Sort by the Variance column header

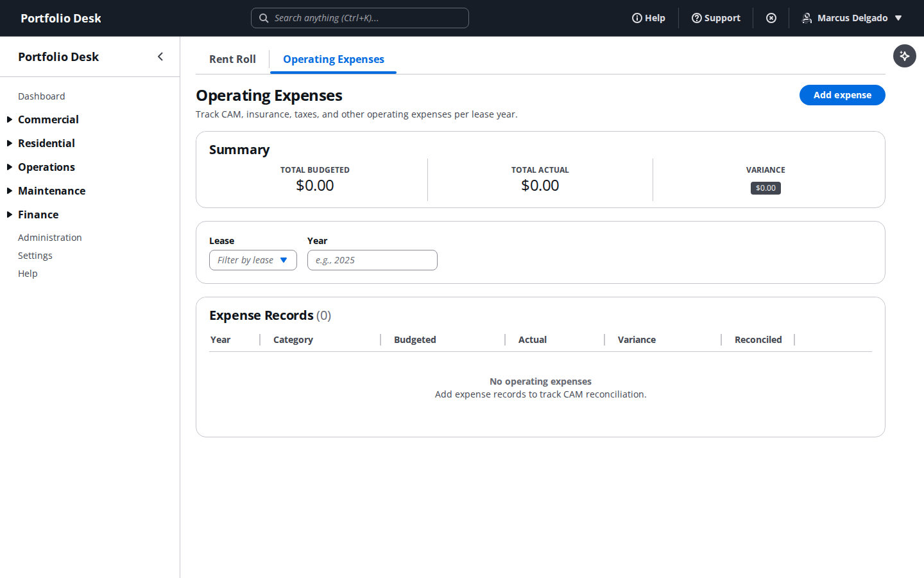[637, 340]
